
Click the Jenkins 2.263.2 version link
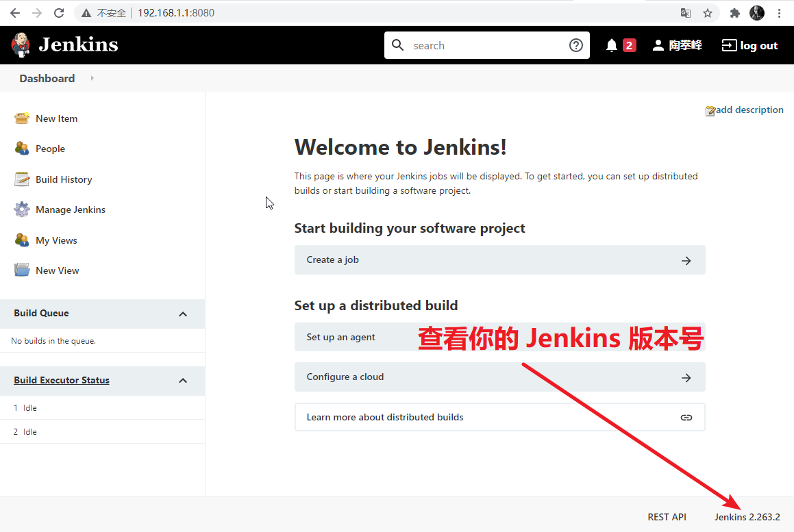coord(747,517)
